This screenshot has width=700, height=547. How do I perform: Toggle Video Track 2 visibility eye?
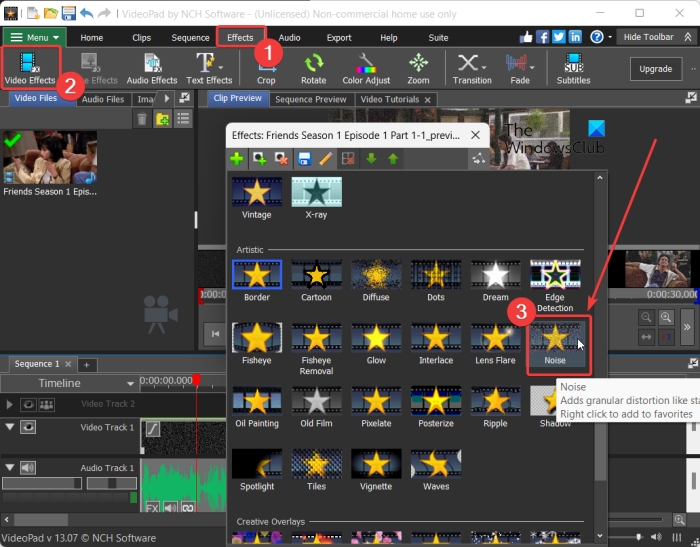28,405
